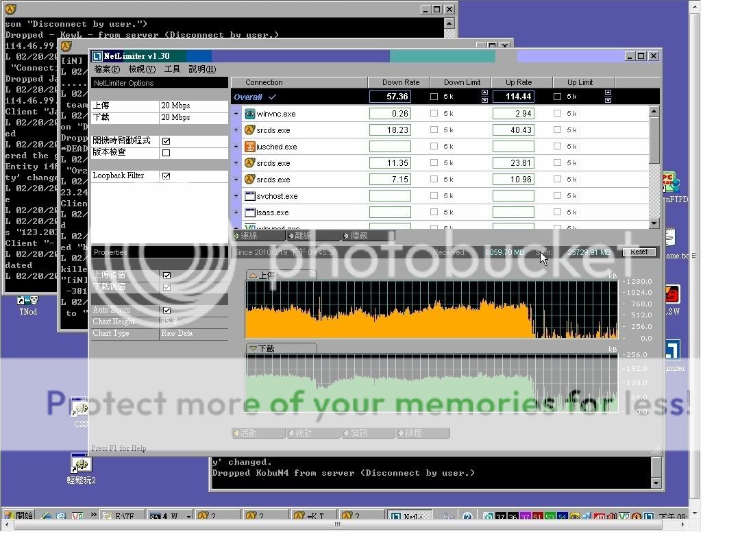Image resolution: width=740 pixels, height=560 pixels.
Task: Switch to the 連線 tab
Action: (258, 236)
